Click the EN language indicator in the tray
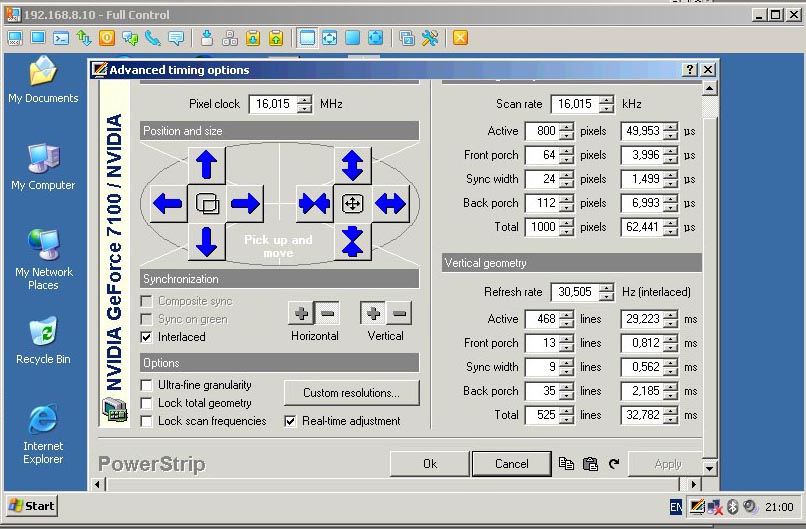This screenshot has height=529, width=806. pos(676,507)
